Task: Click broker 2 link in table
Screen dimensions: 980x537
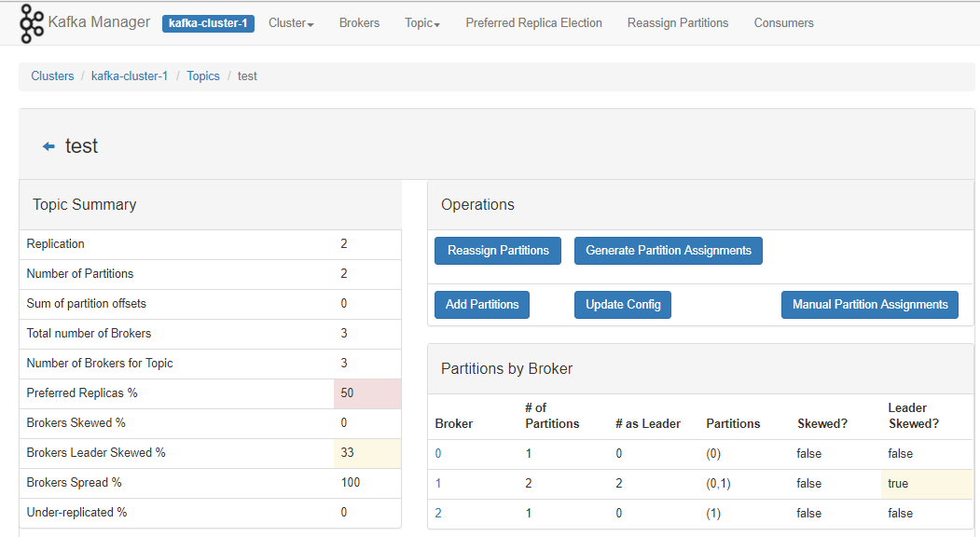Action: pos(438,514)
